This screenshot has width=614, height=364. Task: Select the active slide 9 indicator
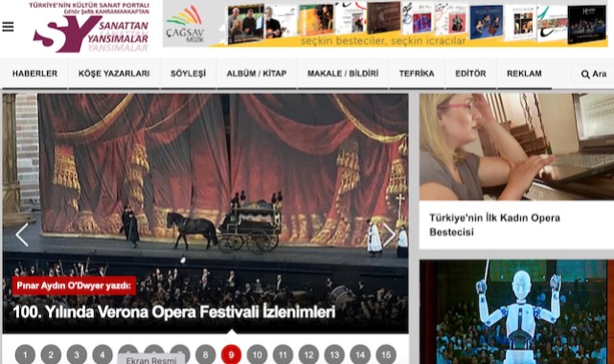231,354
